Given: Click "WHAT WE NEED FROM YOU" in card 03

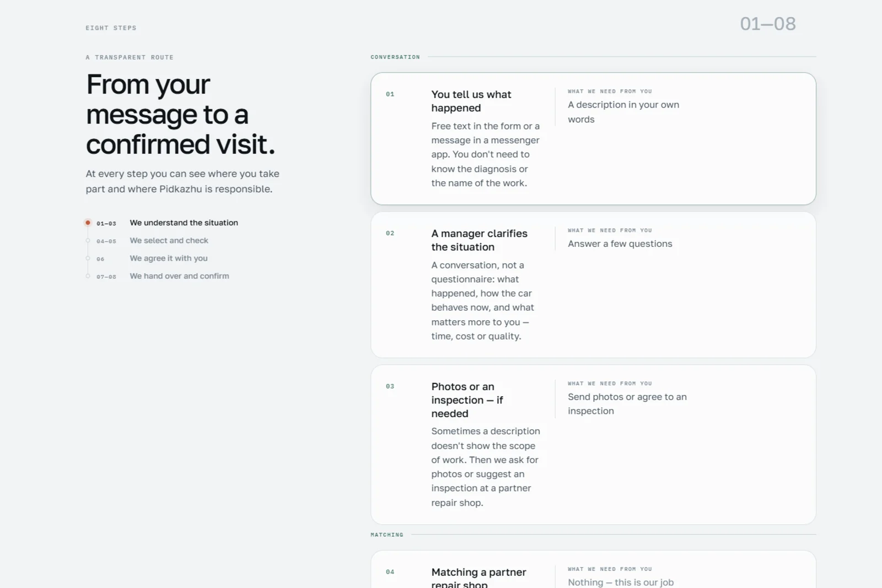Looking at the screenshot, I should click(x=610, y=384).
